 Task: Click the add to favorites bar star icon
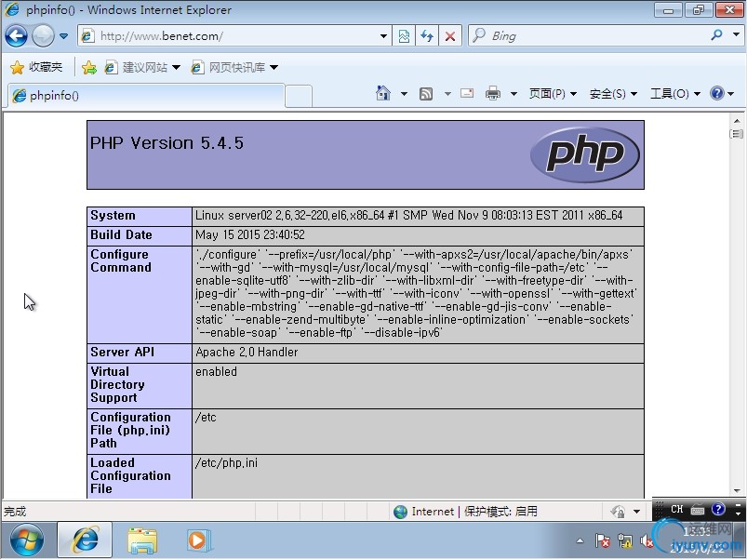pos(89,68)
